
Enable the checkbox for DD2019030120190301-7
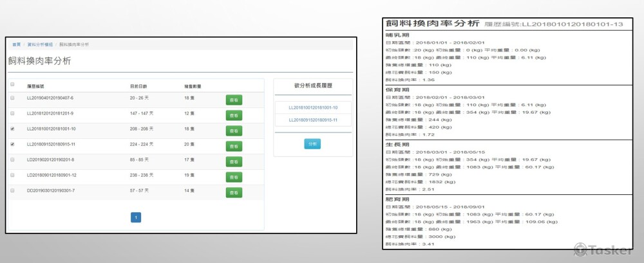tap(12, 191)
